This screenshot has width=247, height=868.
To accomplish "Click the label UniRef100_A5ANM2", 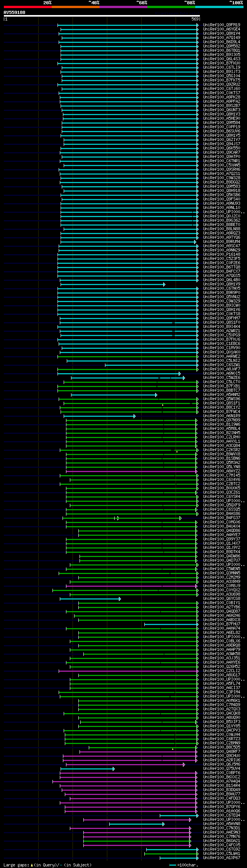I will click(222, 395).
